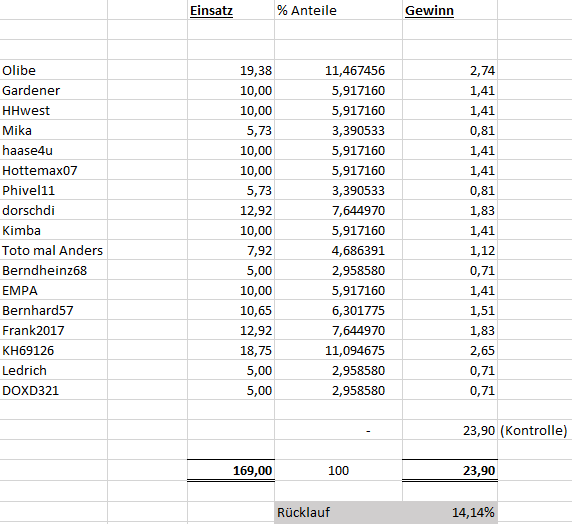Screen dimensions: 572x524
Task: Select the Gewinn header cell
Action: pos(450,10)
